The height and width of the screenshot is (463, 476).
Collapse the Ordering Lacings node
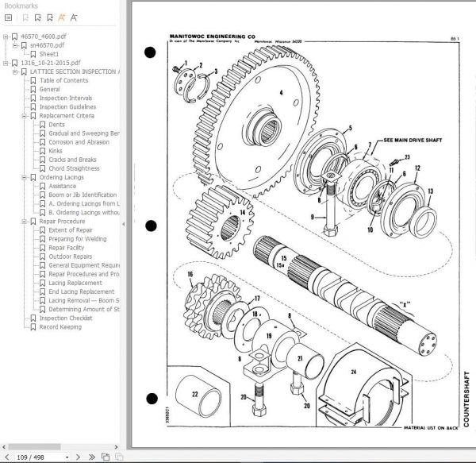point(25,178)
